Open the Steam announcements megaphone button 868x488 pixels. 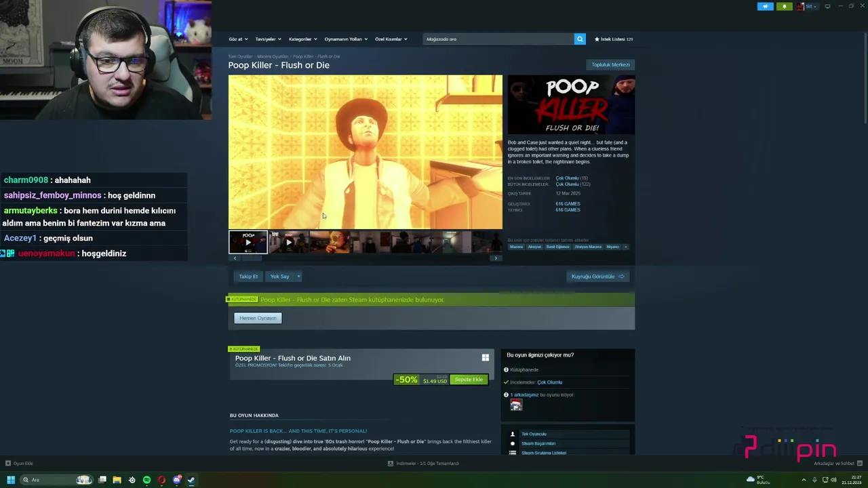click(765, 6)
